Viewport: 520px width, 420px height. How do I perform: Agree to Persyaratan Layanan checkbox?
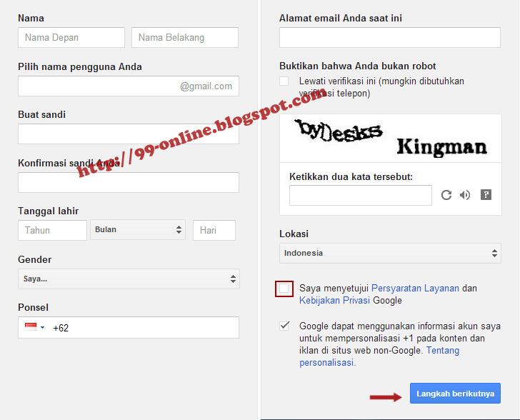pyautogui.click(x=284, y=289)
